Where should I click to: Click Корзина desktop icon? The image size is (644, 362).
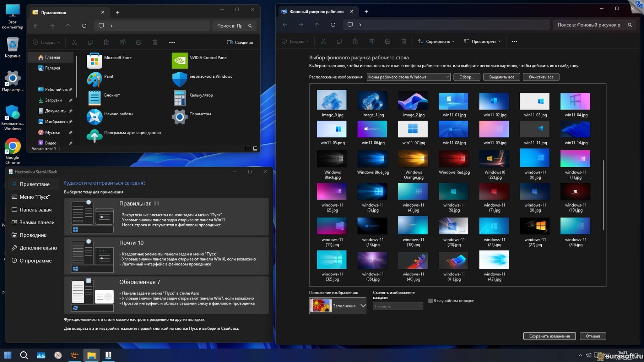pos(12,48)
